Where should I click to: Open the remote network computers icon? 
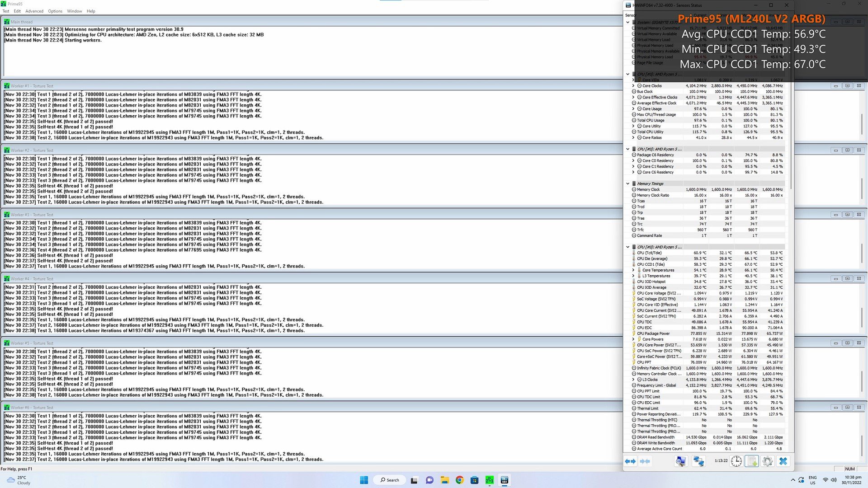(698, 461)
